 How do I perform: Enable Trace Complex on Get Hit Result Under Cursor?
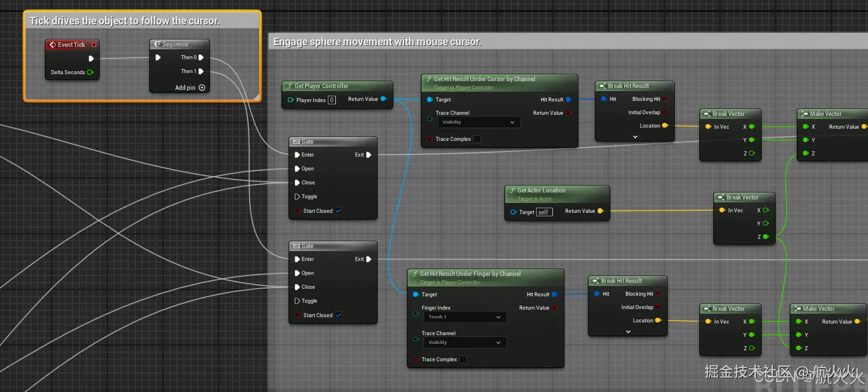click(477, 139)
